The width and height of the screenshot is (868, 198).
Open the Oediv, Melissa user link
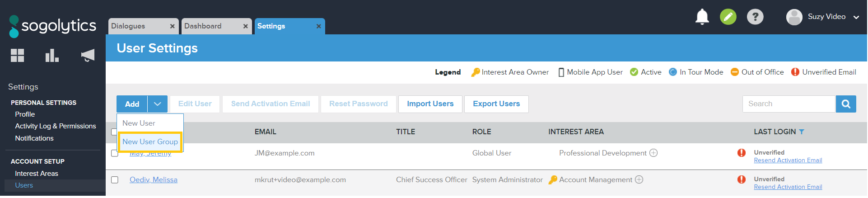pos(154,180)
